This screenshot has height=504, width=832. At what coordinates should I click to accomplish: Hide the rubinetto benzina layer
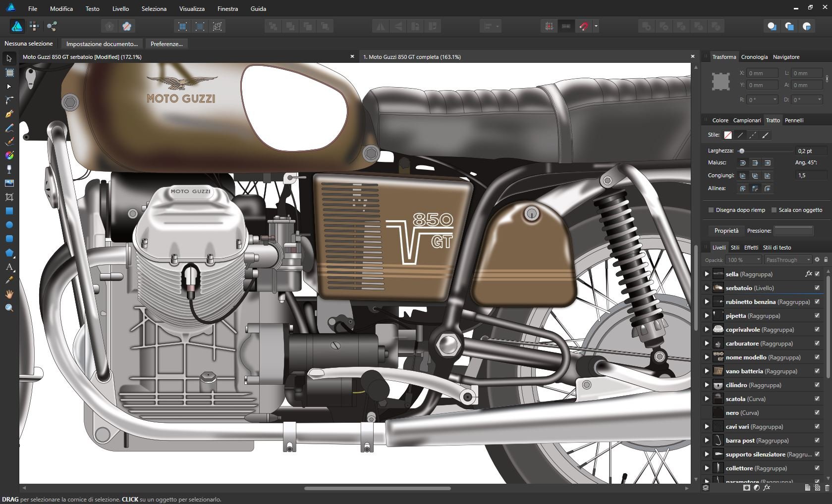[817, 302]
